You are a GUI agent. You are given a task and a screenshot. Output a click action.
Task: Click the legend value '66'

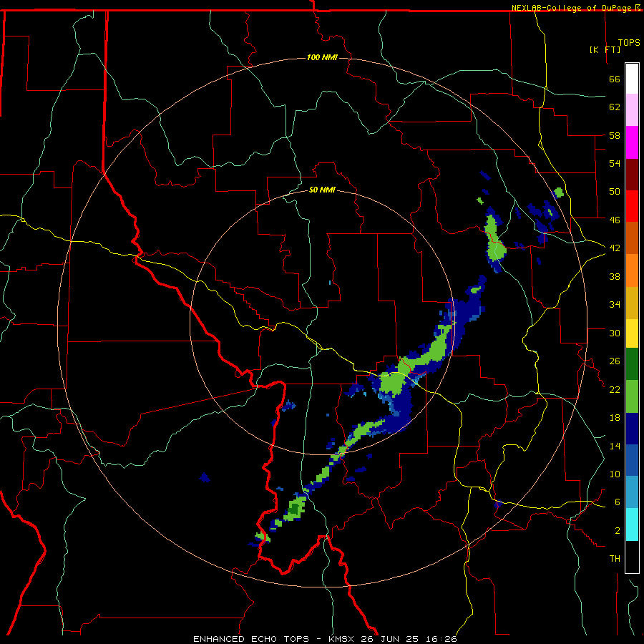pyautogui.click(x=615, y=79)
